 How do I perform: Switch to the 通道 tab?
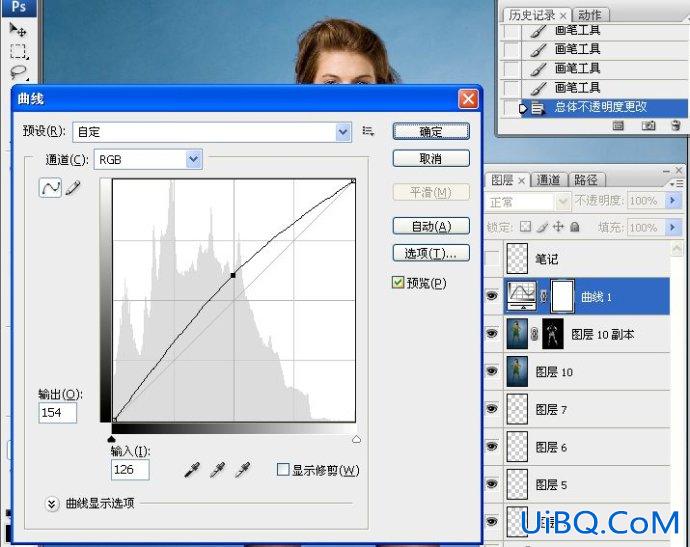coord(548,180)
